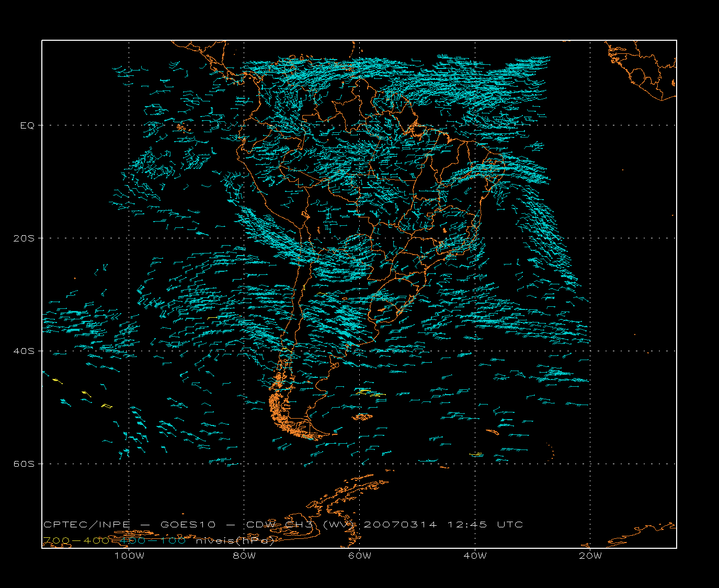719x588 pixels.
Task: Click the niveis(hPa) legend label
Action: 235,541
